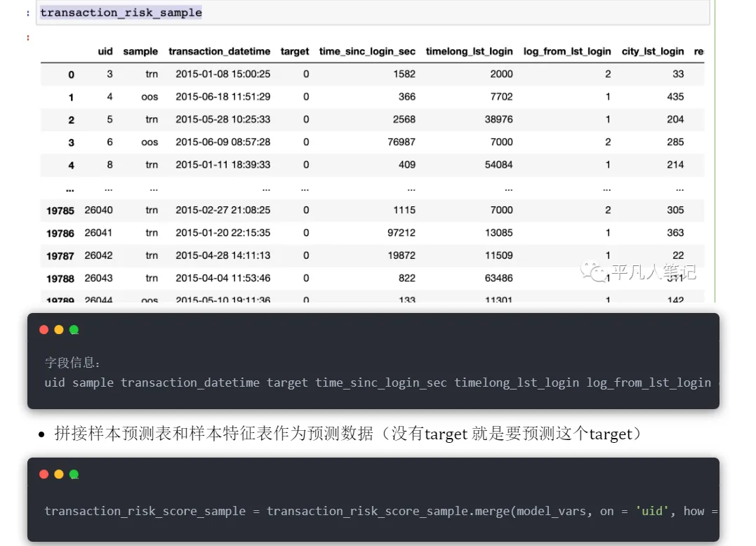
Task: Click row index 19788
Action: click(x=60, y=279)
